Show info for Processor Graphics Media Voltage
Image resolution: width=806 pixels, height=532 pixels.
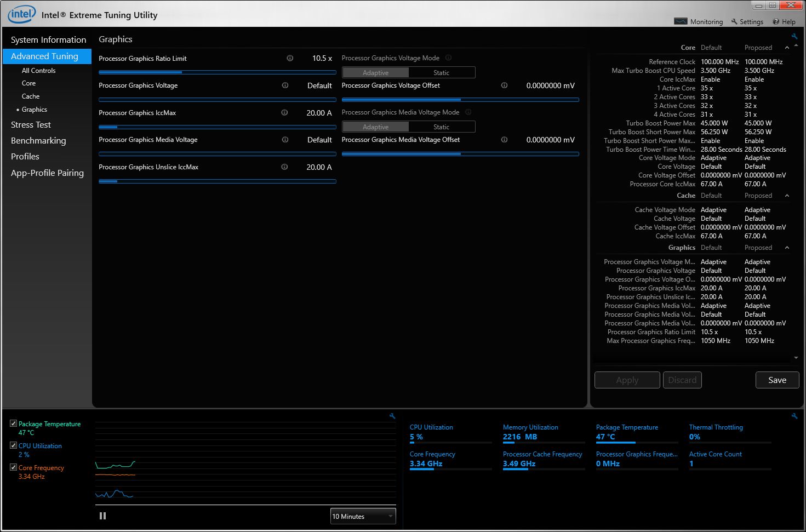[285, 139]
